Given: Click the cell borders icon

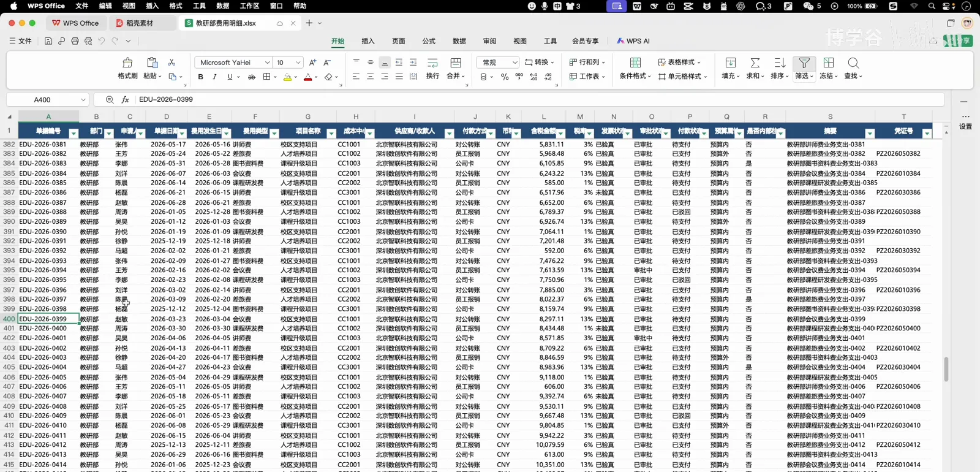Looking at the screenshot, I should 266,77.
